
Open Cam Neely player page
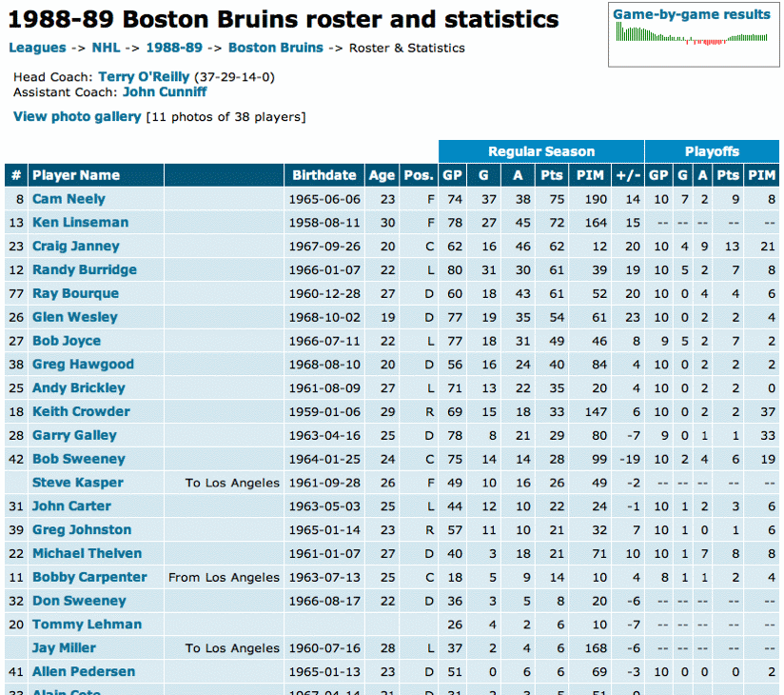pyautogui.click(x=69, y=199)
